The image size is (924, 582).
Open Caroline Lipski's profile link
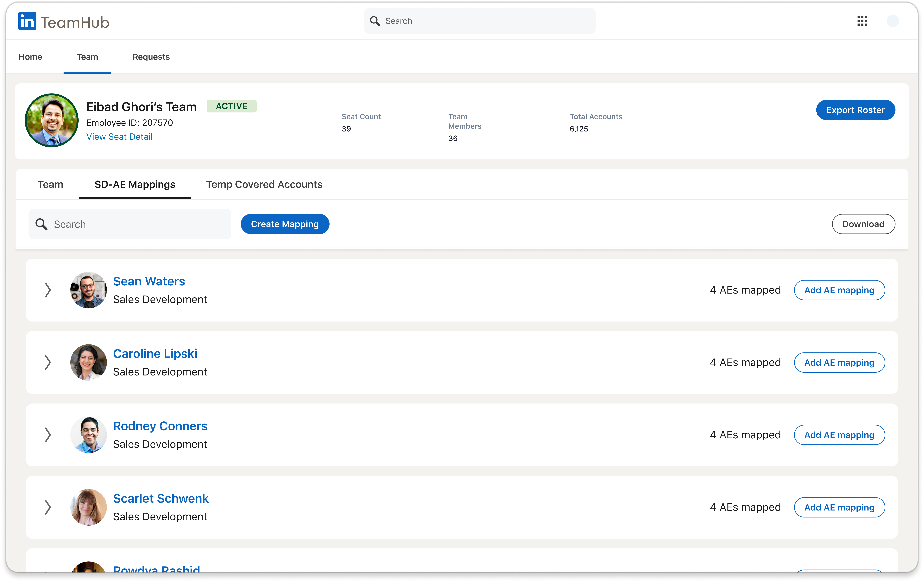[155, 354]
